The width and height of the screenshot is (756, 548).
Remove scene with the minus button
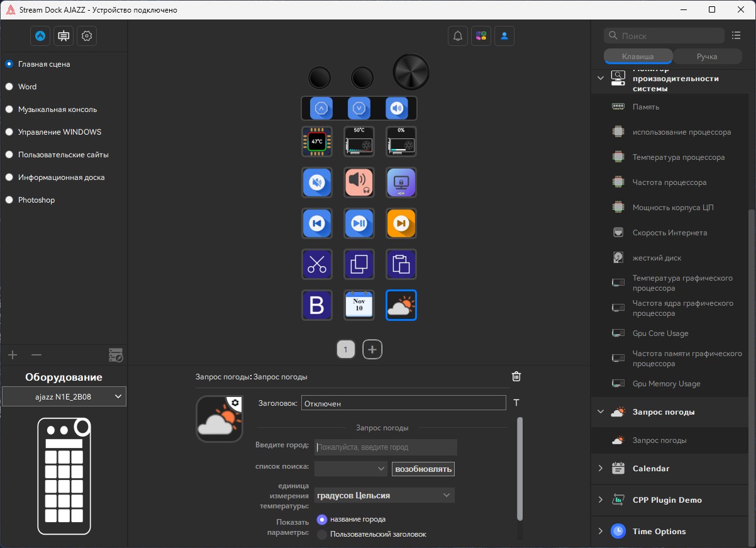click(x=36, y=355)
